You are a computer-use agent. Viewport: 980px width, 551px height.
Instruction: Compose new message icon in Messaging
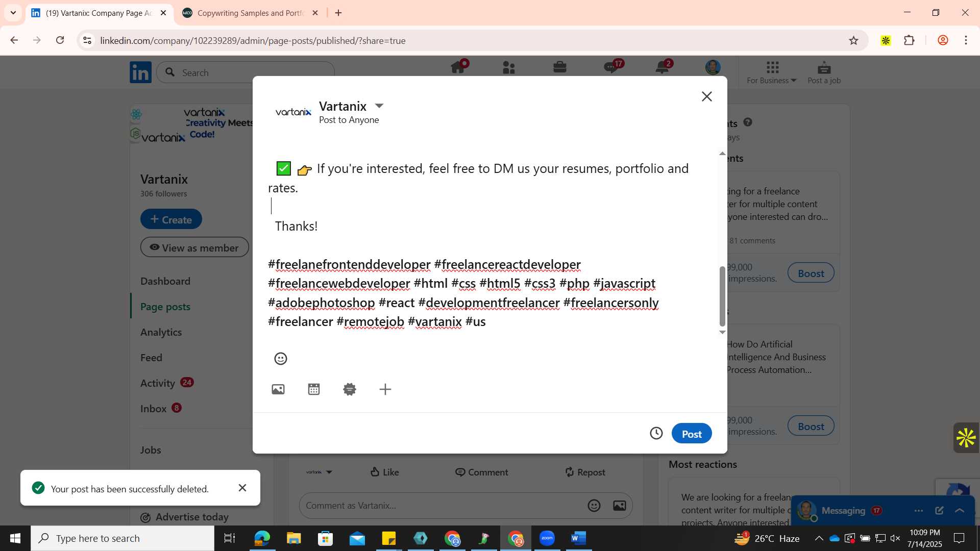939,510
